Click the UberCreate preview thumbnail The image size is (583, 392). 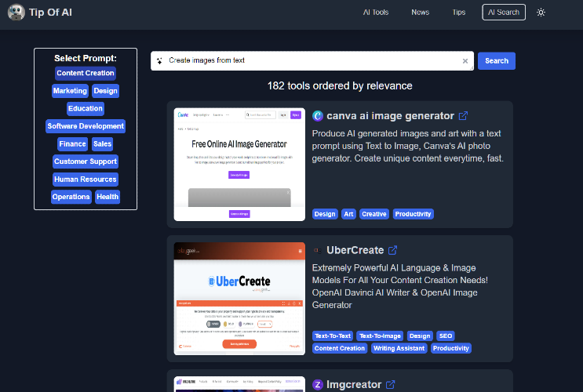coord(239,299)
